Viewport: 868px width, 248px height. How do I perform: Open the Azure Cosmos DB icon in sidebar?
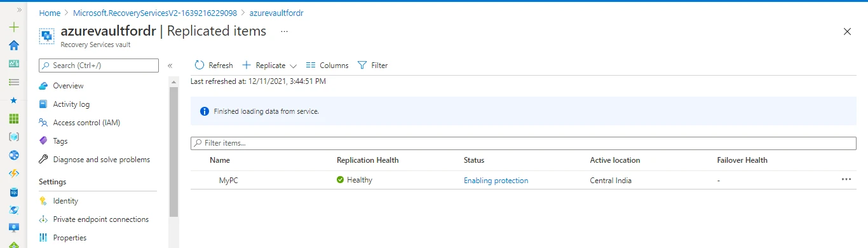14,210
